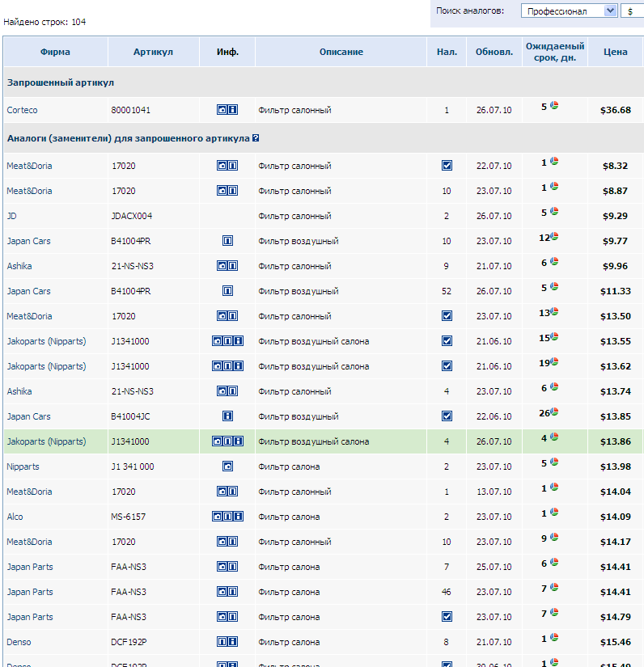Screen dimensions: 644x667
Task: Click the help icon beside the 'Аналоги (заменители)' heading
Action: [256, 138]
